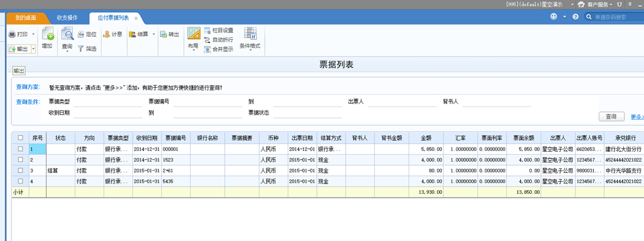Open the 查询 magnifier tool
The image size is (644, 241).
[x=67, y=34]
